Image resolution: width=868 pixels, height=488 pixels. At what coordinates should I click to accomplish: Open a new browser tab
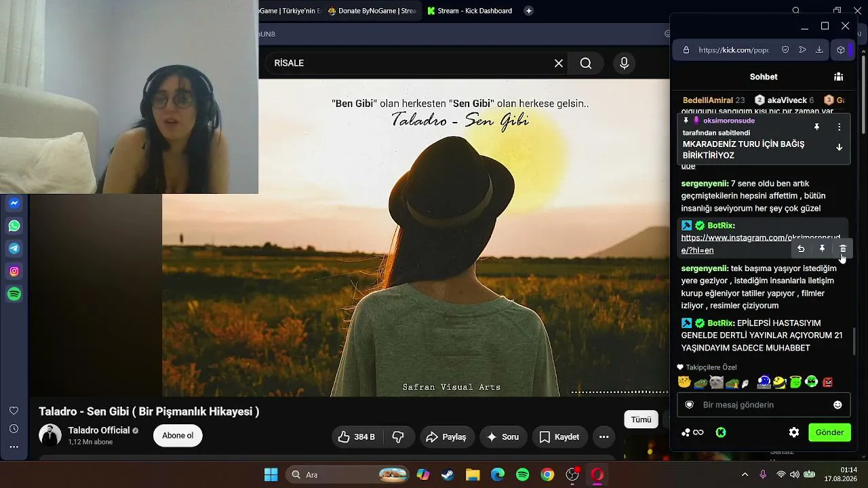pyautogui.click(x=529, y=11)
